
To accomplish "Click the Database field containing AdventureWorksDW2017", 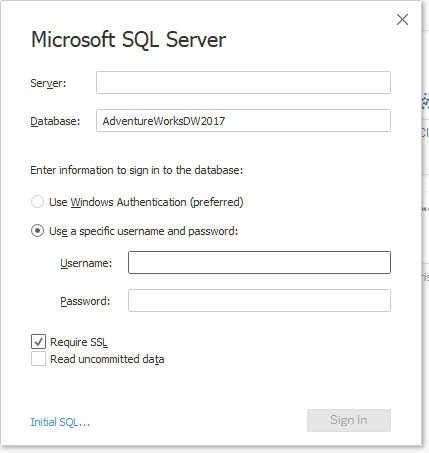I will (243, 120).
